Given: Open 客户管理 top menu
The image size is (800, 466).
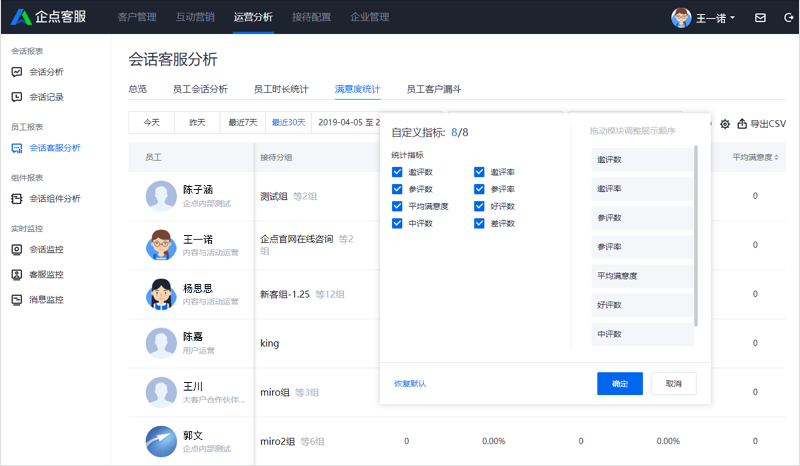Looking at the screenshot, I should coord(137,17).
